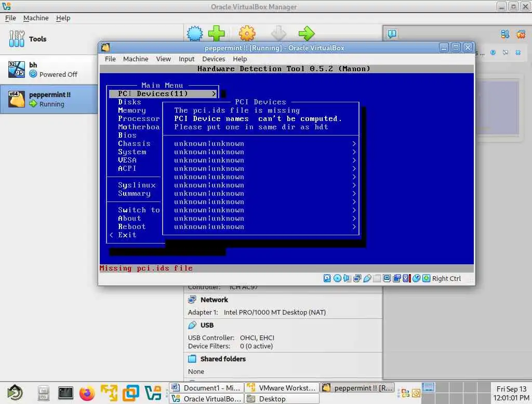Click the blue VMware Fusion-style taskbar launcher
The width and height of the screenshot is (532, 404).
[130, 393]
